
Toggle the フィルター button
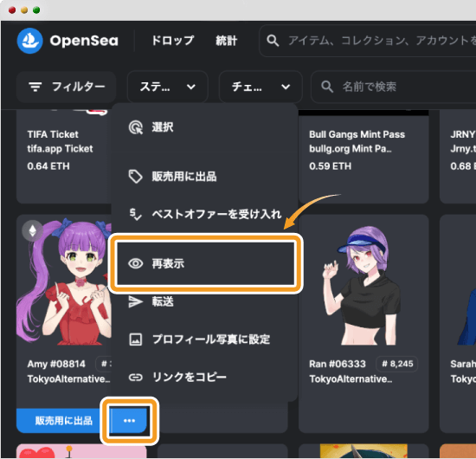click(x=66, y=87)
